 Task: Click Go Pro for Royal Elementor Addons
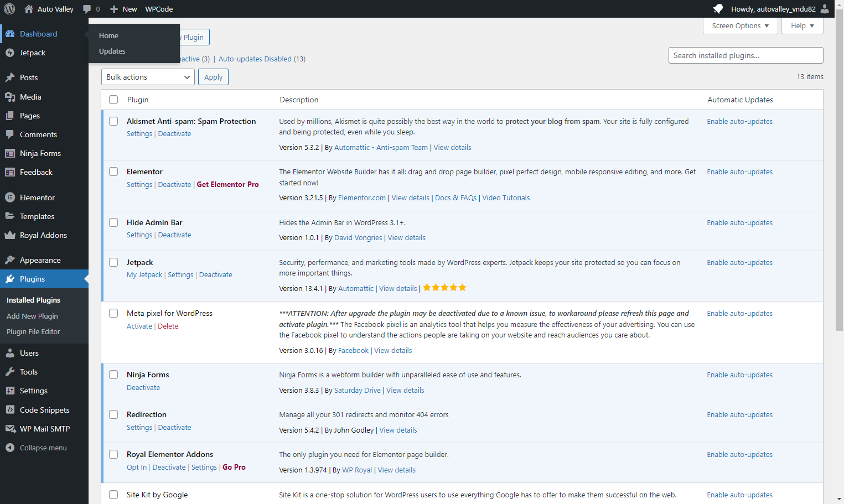(x=234, y=467)
